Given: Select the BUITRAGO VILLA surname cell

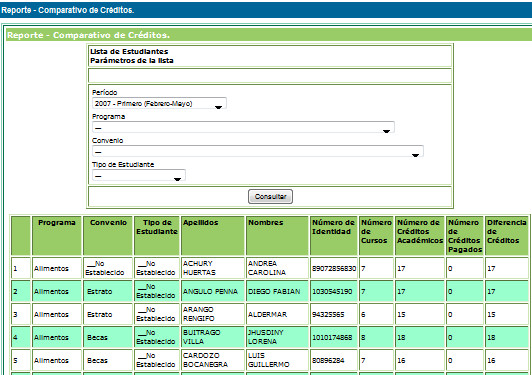Looking at the screenshot, I should 213,337.
